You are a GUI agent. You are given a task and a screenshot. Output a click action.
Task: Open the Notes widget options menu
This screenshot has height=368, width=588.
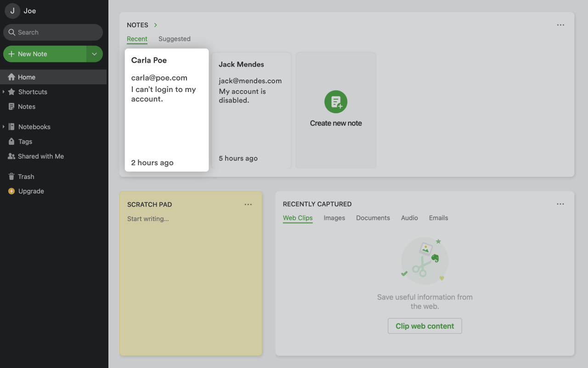click(x=560, y=25)
